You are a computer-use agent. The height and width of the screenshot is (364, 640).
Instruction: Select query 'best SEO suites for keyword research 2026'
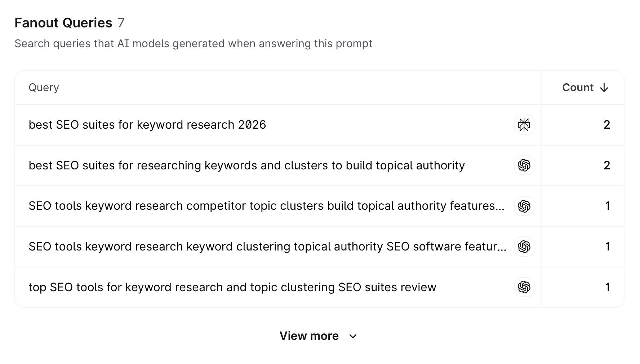(147, 125)
